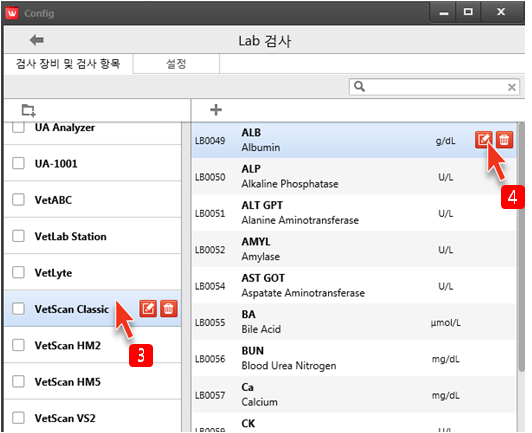Click the LB0054 code cell
This screenshot has height=433, width=532.
[210, 286]
